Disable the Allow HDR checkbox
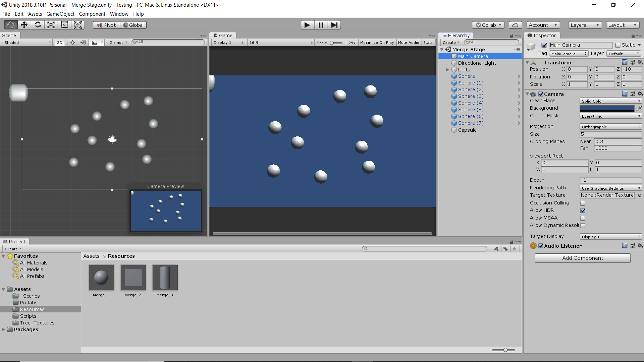The image size is (644, 362). [583, 210]
